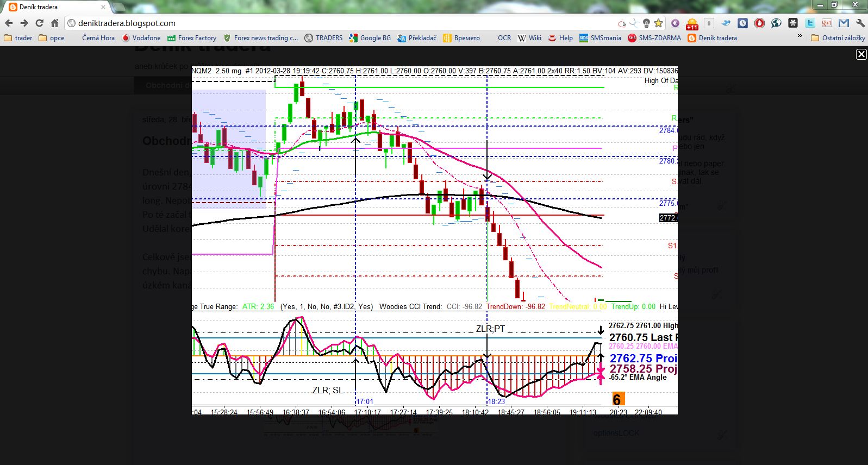
Task: Select the 'Deník tradera' browser tab
Action: pyautogui.click(x=54, y=7)
